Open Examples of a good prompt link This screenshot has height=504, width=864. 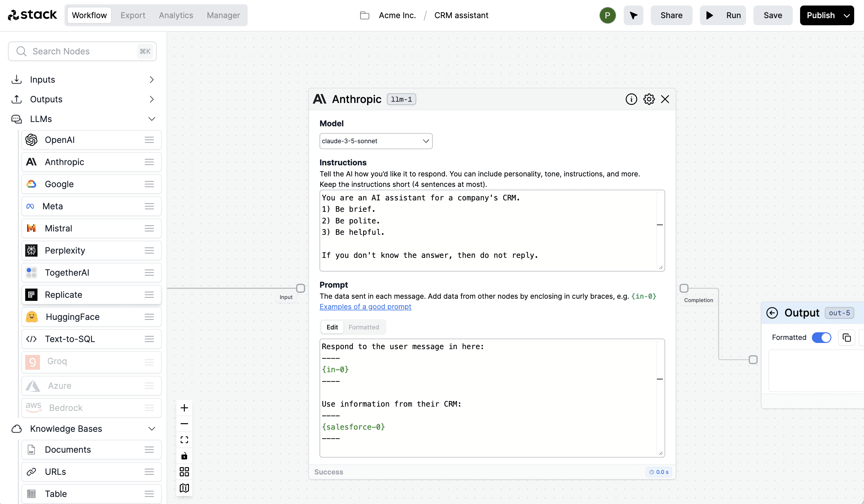point(365,307)
